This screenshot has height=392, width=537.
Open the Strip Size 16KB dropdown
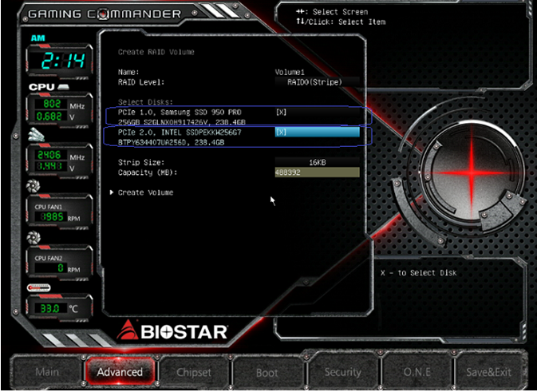coord(317,162)
